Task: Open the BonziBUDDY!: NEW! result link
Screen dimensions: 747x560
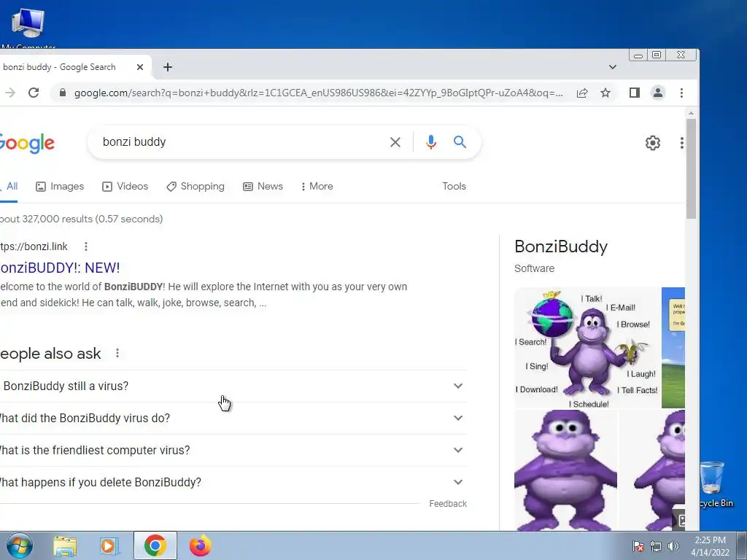Action: click(60, 268)
